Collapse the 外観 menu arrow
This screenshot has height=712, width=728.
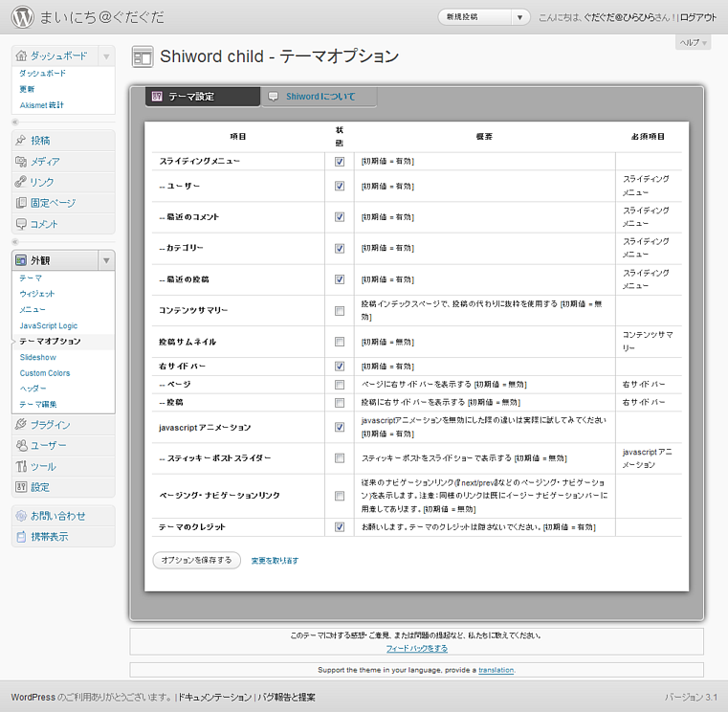(106, 260)
